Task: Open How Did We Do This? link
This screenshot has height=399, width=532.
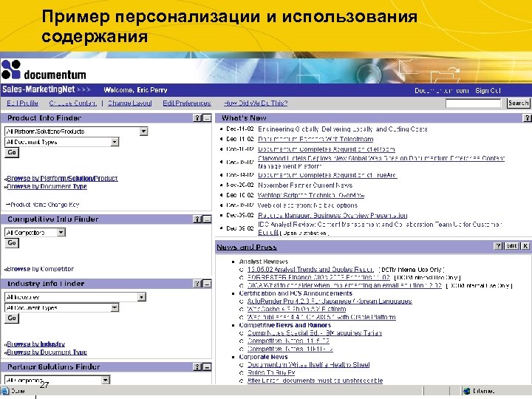Action: click(x=256, y=103)
